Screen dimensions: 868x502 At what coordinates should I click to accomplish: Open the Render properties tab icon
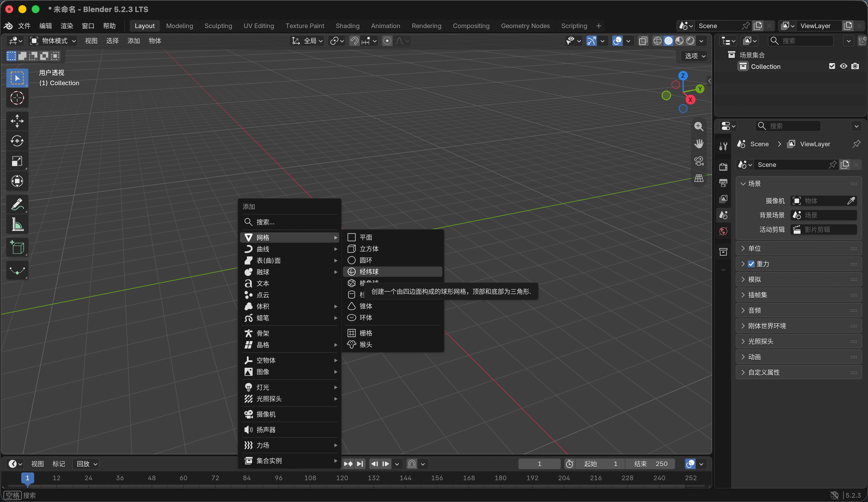[723, 167]
